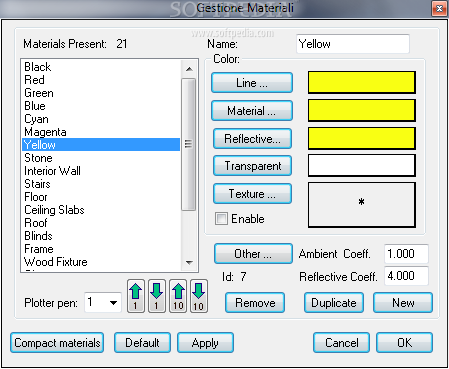Grab the materials list scrollbar thumb

(x=188, y=144)
